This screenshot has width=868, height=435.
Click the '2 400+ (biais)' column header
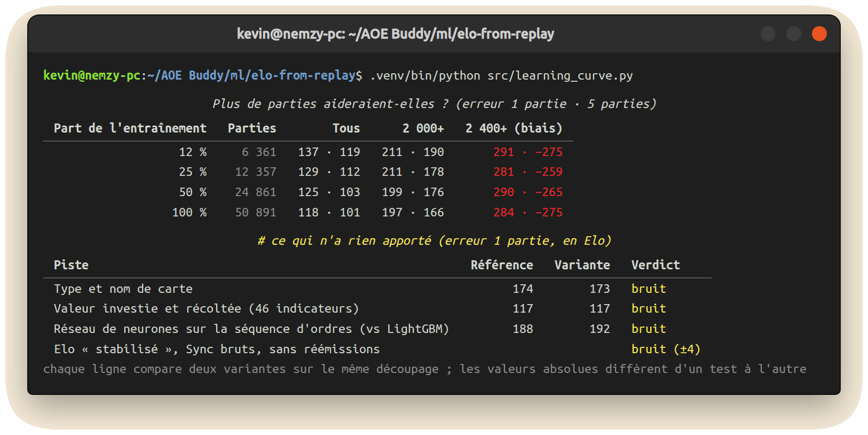(514, 128)
